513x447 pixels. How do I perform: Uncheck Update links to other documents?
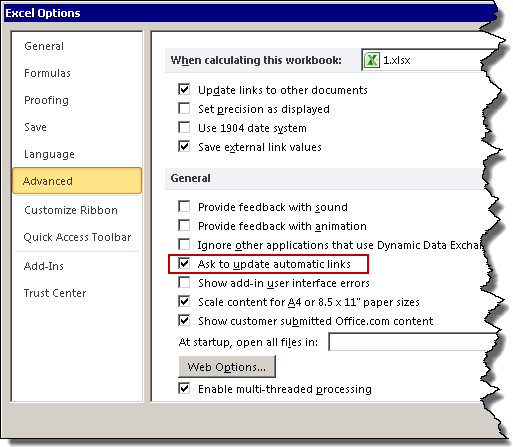pos(184,89)
